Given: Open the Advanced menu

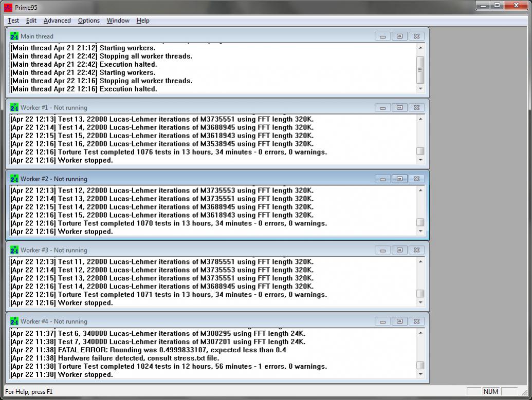Looking at the screenshot, I should click(57, 21).
